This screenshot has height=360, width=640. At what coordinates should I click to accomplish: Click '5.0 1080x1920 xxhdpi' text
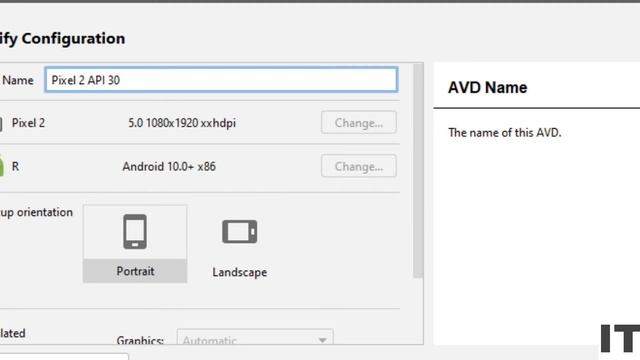[x=182, y=123]
